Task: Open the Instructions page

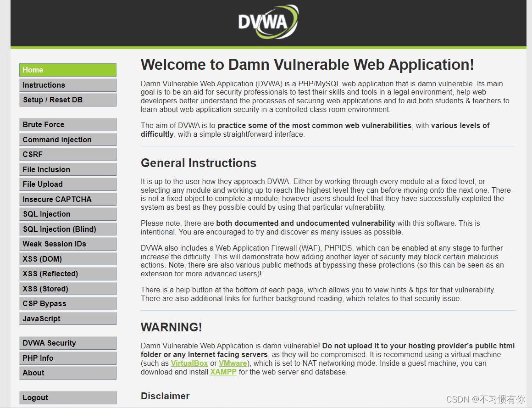Action: click(68, 85)
